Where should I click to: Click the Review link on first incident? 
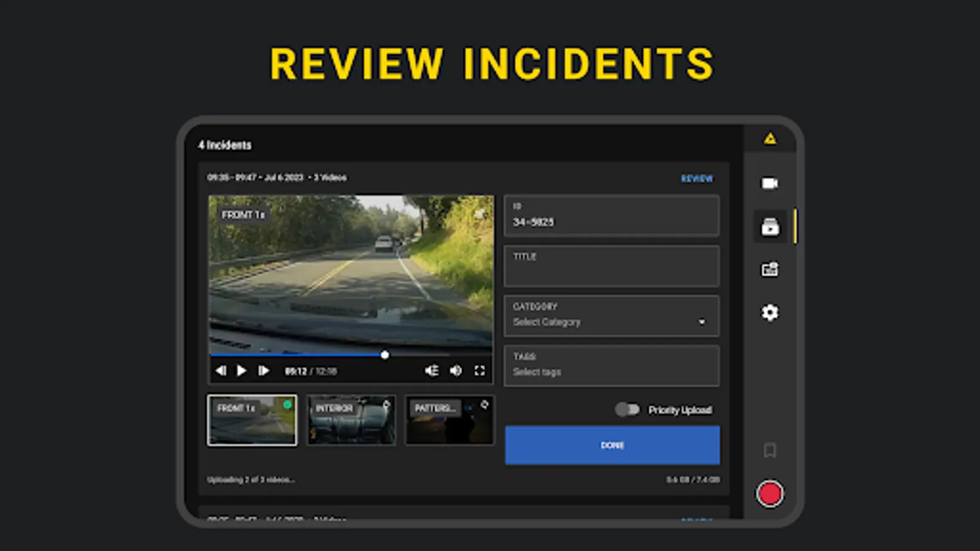[x=696, y=179]
